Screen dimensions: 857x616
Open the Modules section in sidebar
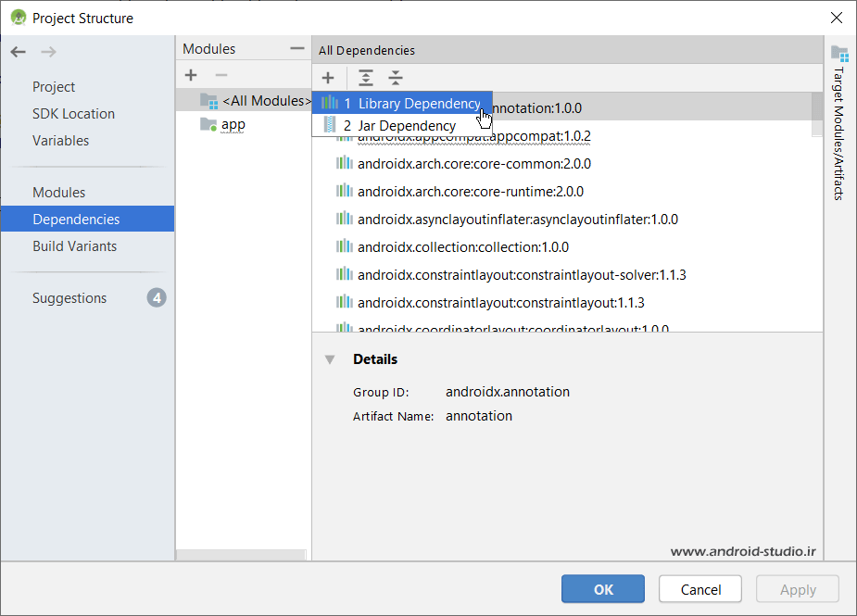click(x=58, y=193)
